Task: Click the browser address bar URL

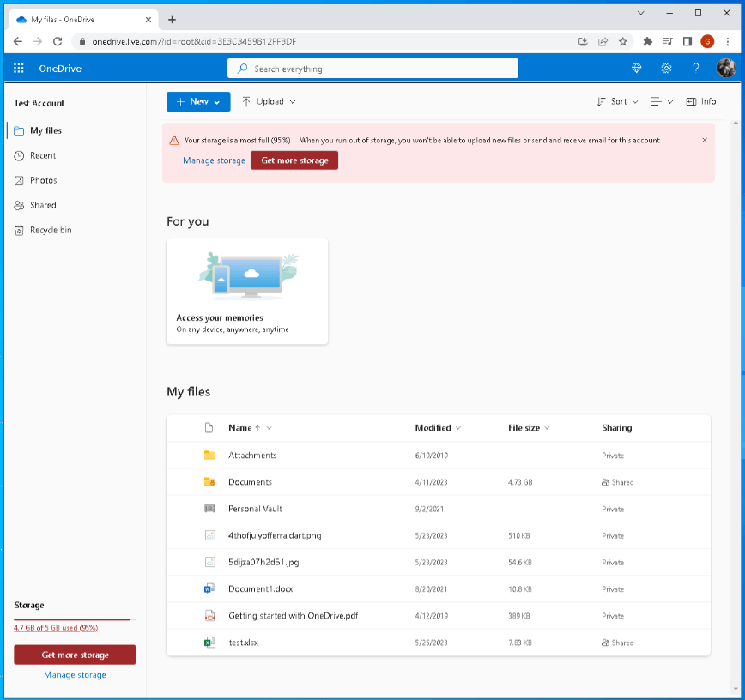Action: point(194,41)
